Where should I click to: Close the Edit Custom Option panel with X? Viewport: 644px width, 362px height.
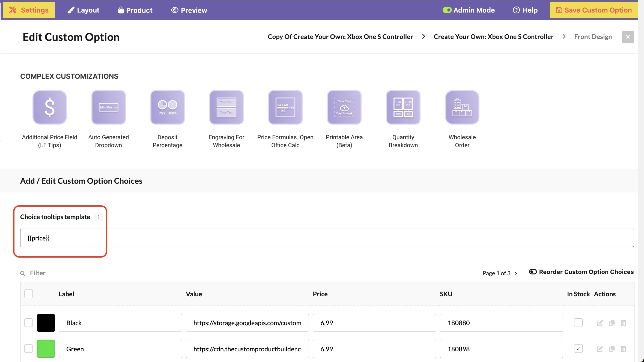628,37
